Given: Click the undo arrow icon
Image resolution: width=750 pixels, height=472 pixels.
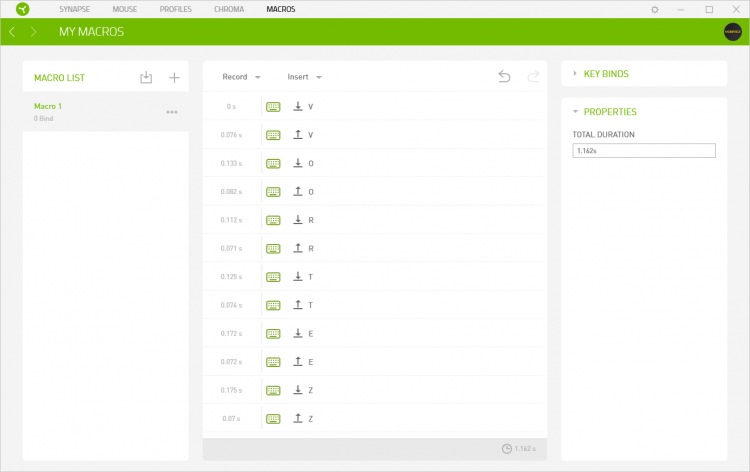Looking at the screenshot, I should pos(504,77).
